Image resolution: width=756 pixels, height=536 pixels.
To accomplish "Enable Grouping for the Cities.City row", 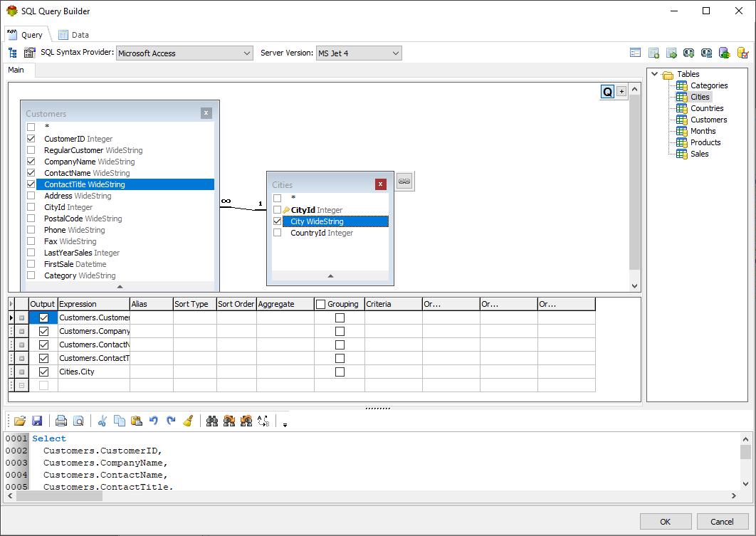I will pyautogui.click(x=340, y=372).
